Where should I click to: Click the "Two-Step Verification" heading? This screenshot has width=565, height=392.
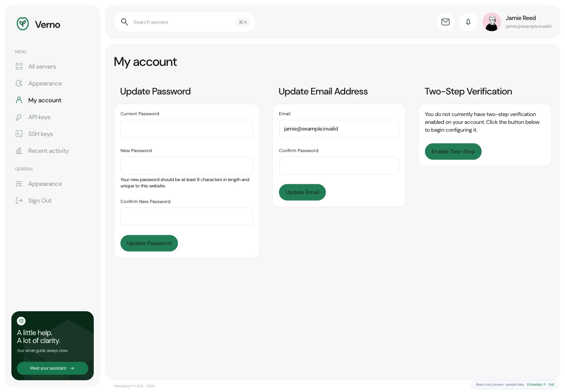tap(468, 91)
